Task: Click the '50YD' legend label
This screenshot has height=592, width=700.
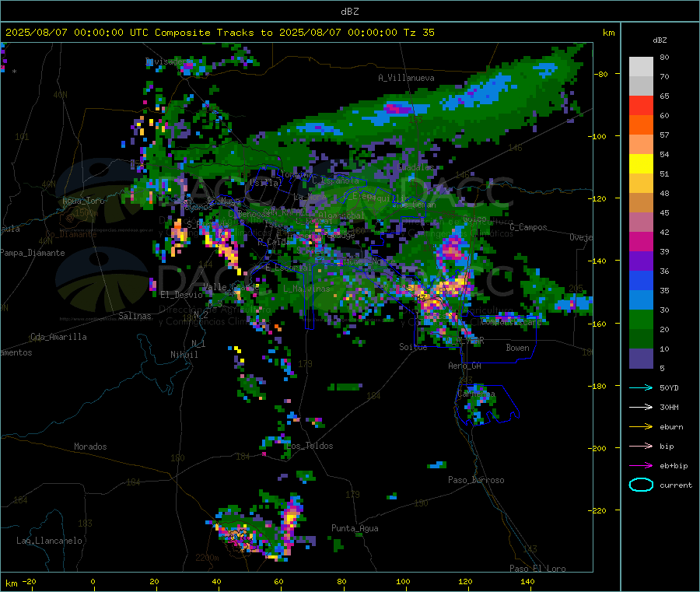Action: (x=669, y=387)
